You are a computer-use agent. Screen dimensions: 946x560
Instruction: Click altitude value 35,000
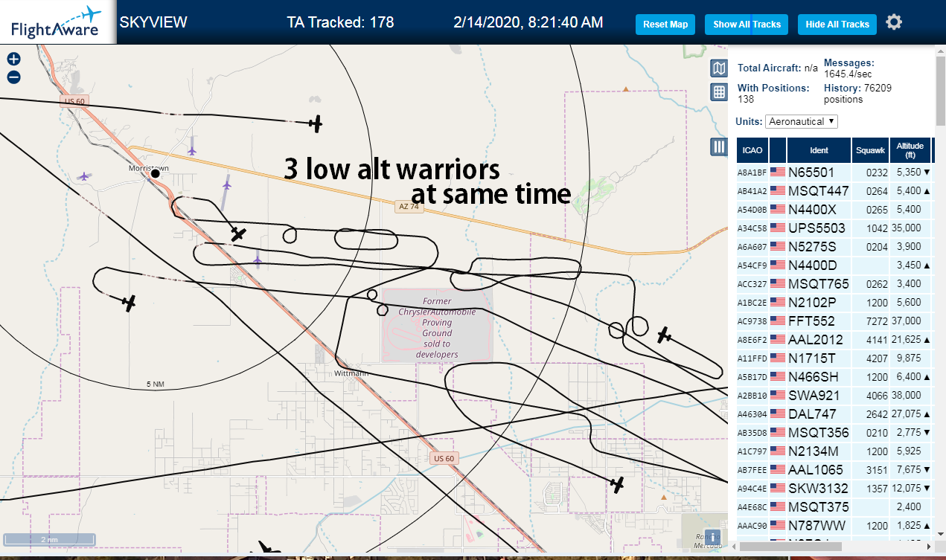pyautogui.click(x=907, y=228)
